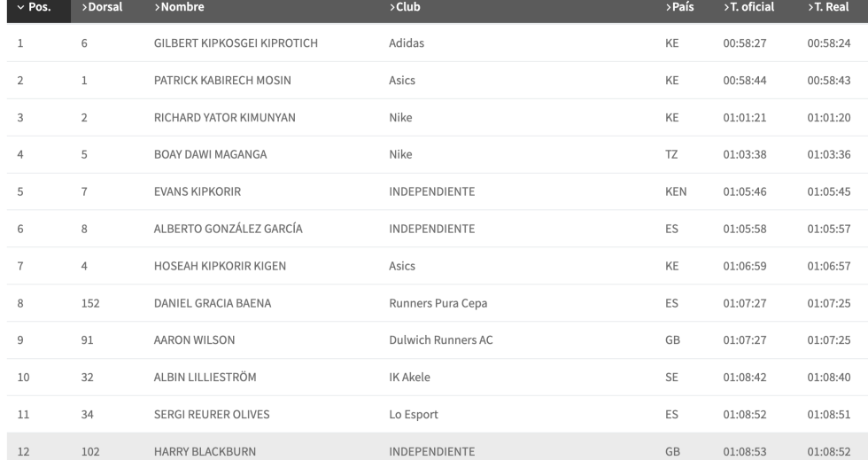Sort results by Pos. column header

34,8
